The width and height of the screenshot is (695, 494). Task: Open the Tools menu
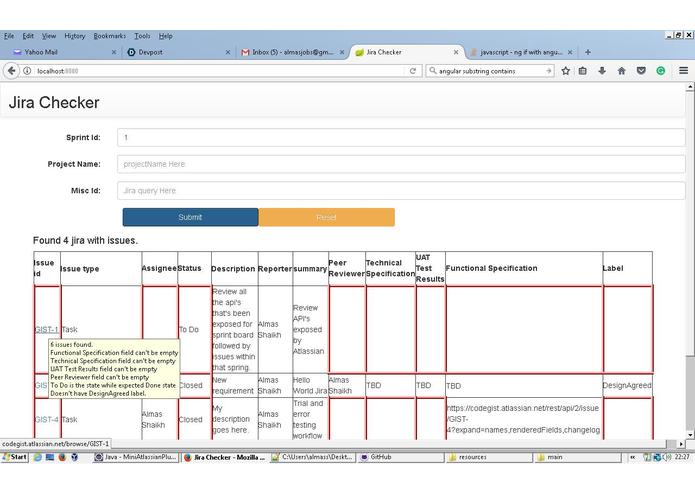142,36
